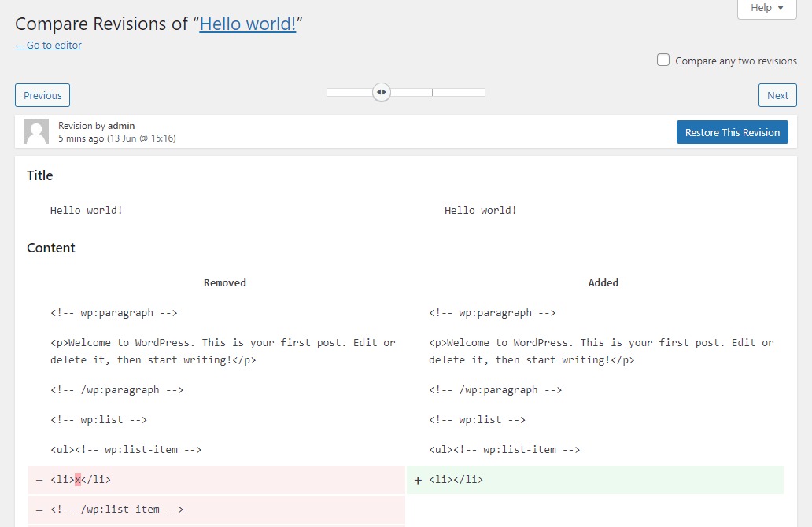Open the Help dropdown
The width and height of the screenshot is (812, 527).
pos(766,8)
